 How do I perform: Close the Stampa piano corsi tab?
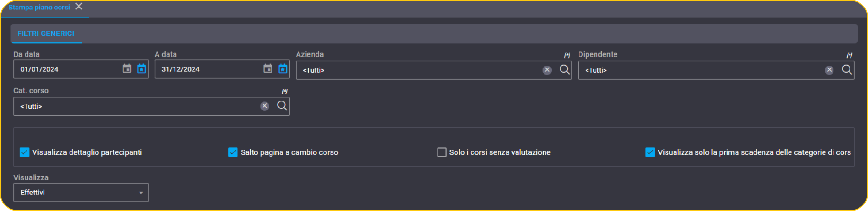pyautogui.click(x=79, y=7)
